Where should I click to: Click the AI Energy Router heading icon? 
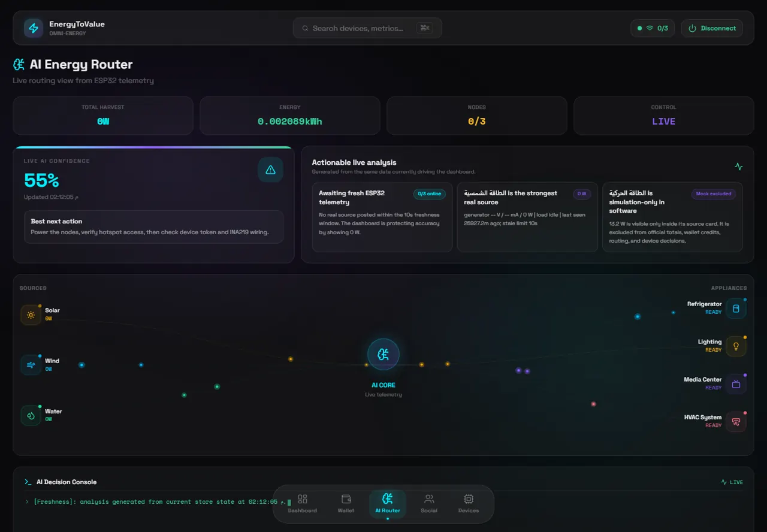tap(19, 65)
